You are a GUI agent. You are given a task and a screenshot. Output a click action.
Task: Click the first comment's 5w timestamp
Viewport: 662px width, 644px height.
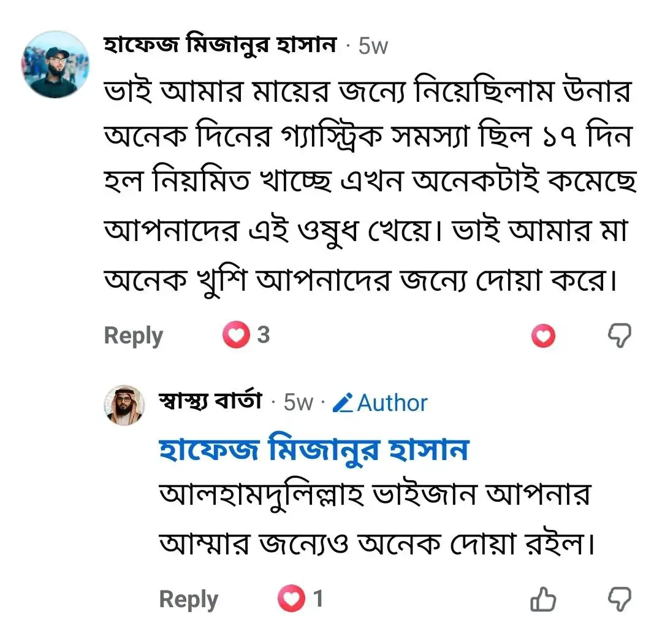pyautogui.click(x=373, y=47)
